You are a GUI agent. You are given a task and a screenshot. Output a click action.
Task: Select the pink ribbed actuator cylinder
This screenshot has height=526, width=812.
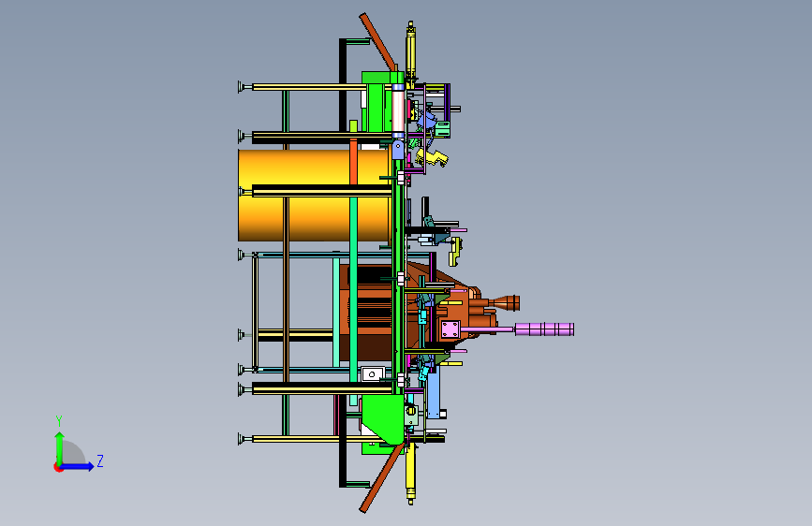coord(544,329)
